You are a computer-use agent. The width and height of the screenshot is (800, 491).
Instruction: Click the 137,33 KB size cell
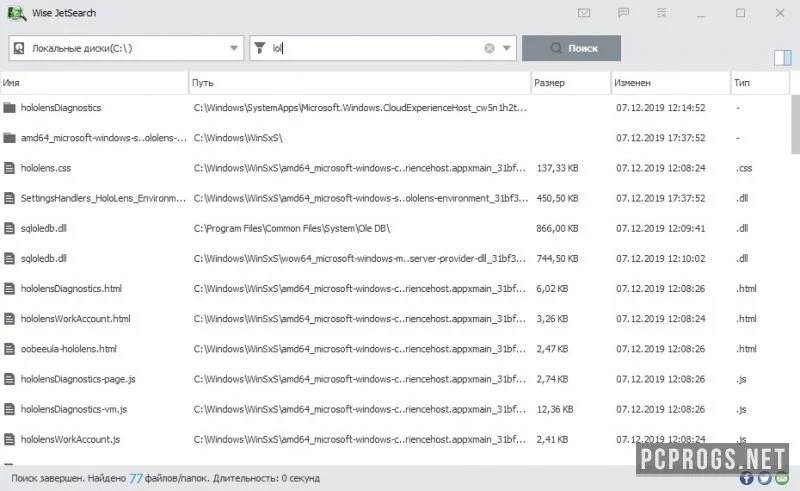[x=557, y=168]
